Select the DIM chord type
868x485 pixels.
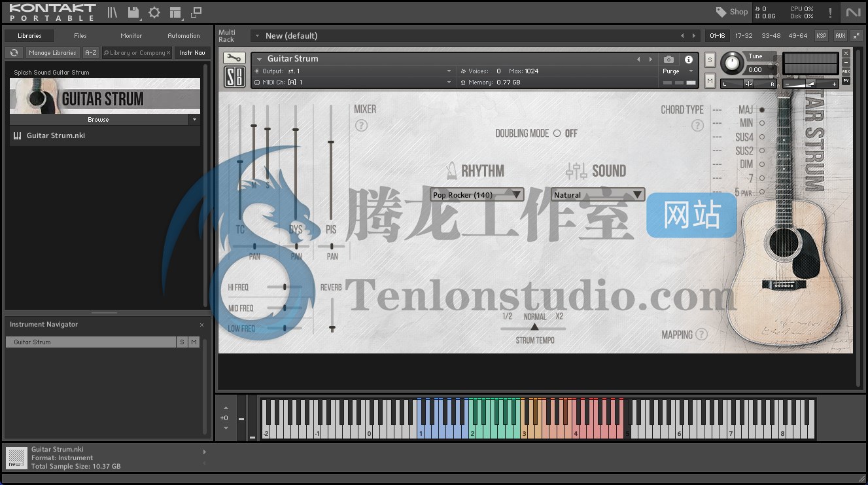762,164
